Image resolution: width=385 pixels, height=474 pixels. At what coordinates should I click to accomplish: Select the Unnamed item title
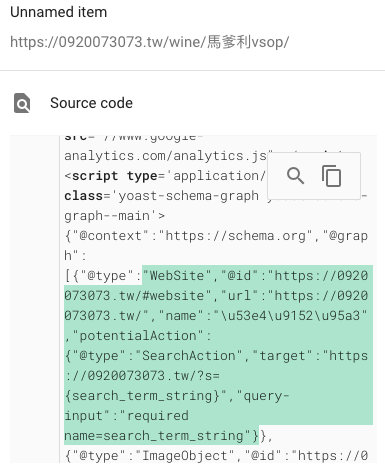(59, 12)
